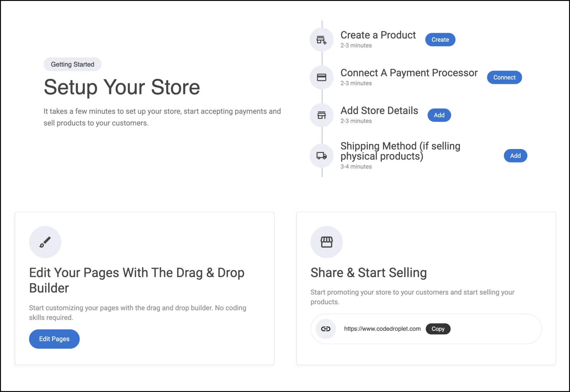Viewport: 570px width, 392px height.
Task: Click the 3-4 minutes label under Shipping
Action: (356, 167)
